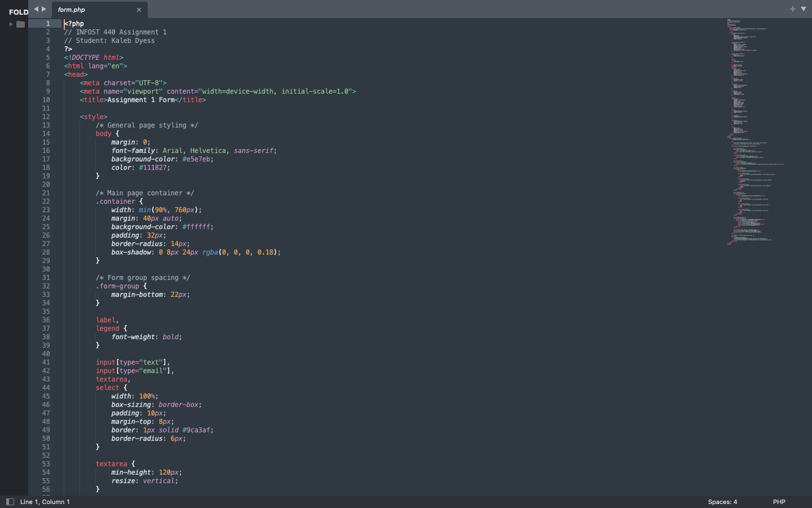Click the FOLD sidebar header

[19, 12]
